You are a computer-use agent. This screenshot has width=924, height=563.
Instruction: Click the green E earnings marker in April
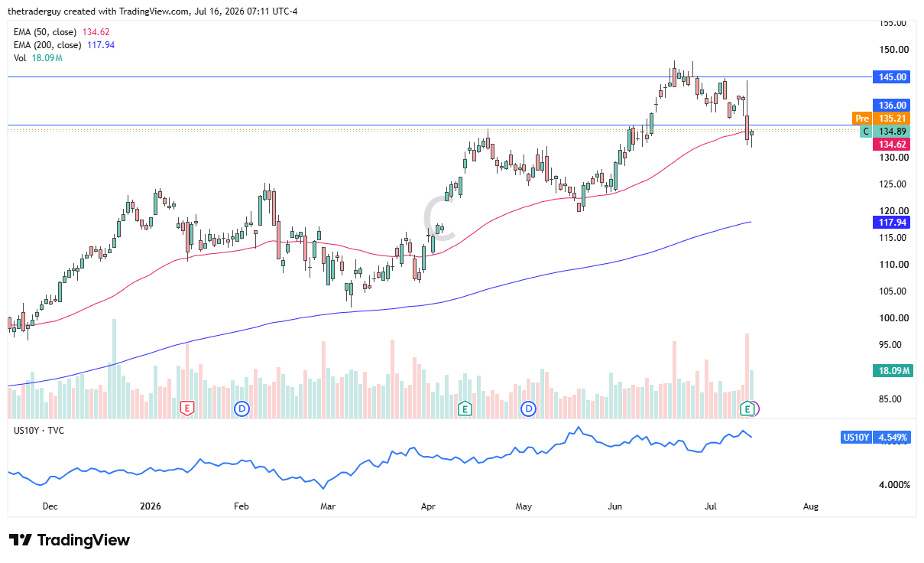pos(464,408)
